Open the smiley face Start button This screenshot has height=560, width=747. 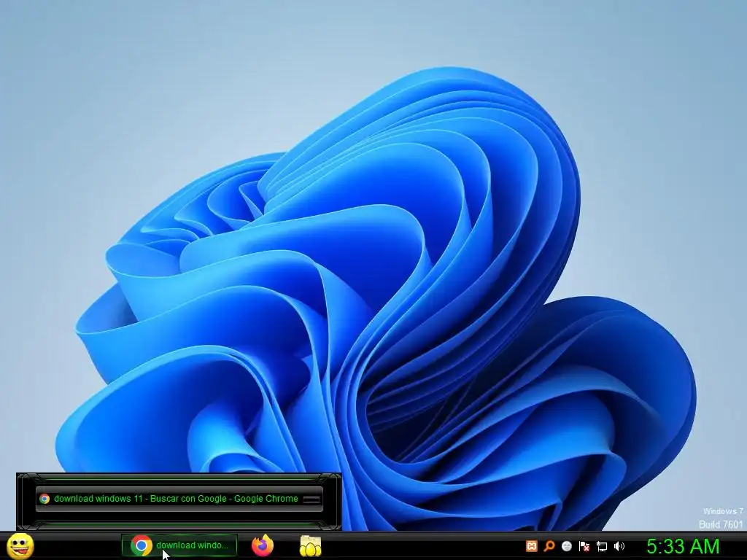[x=20, y=545]
